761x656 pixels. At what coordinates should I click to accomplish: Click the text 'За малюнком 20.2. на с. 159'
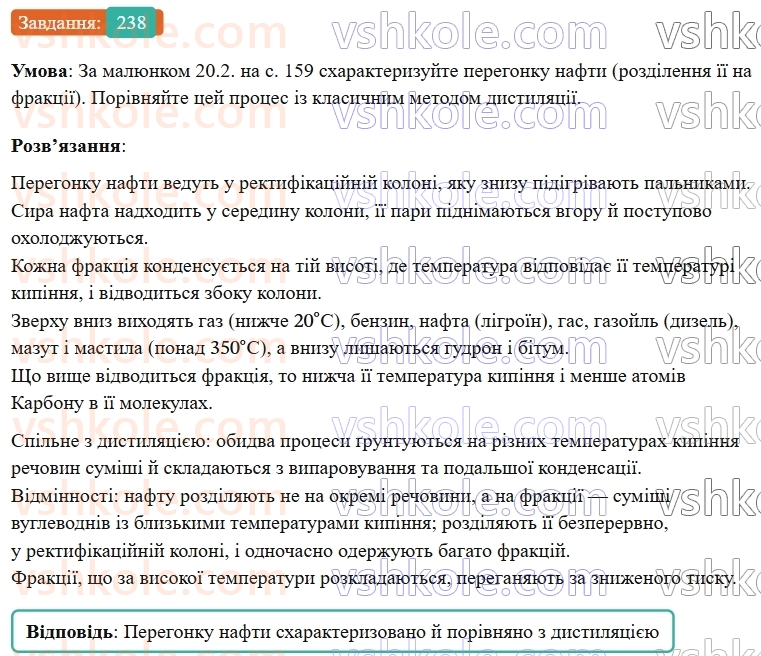coord(196,71)
